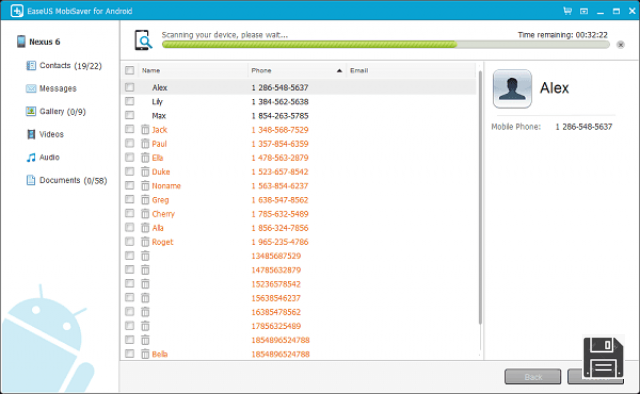Open the shopping cart icon in title bar
The image size is (640, 394).
(567, 11)
